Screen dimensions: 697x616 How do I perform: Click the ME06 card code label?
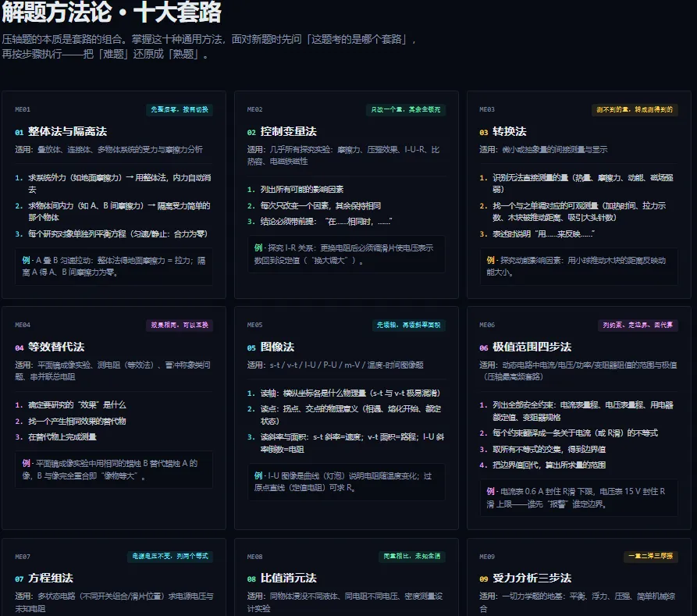(487, 325)
